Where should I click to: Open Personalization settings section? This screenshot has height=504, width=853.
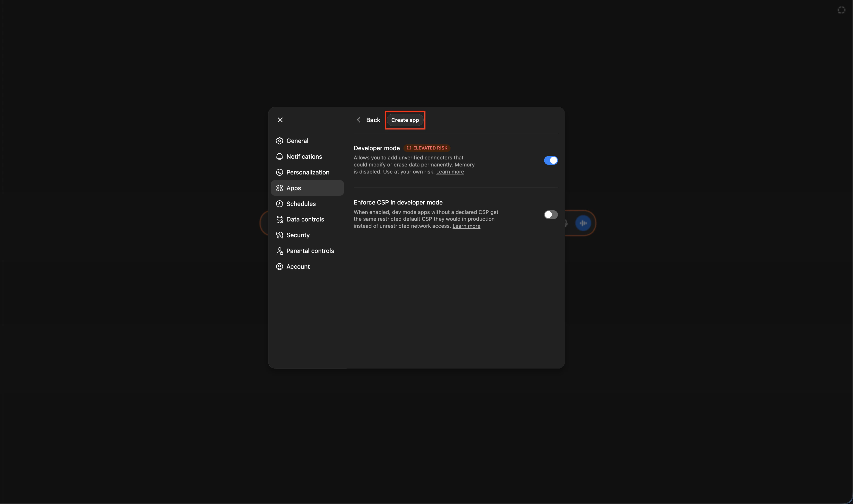pos(307,172)
